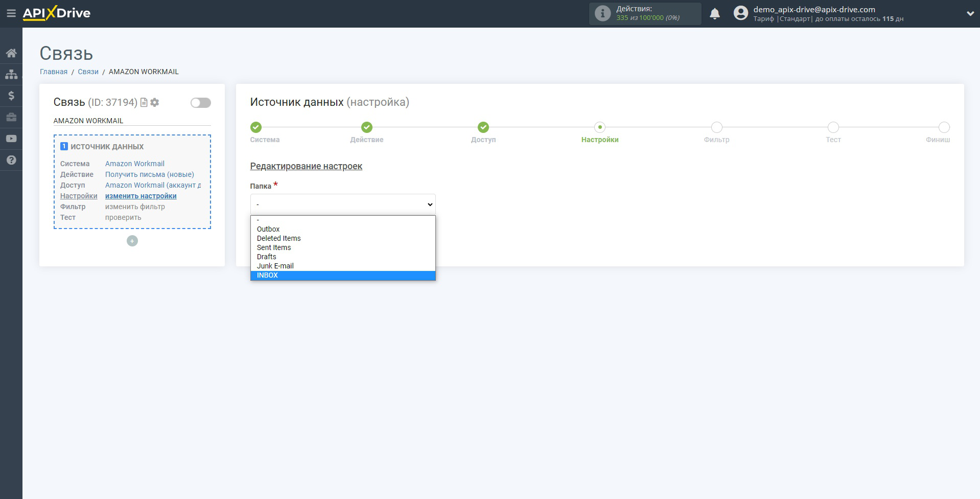Select Sent Items folder option
The width and height of the screenshot is (980, 499).
343,247
